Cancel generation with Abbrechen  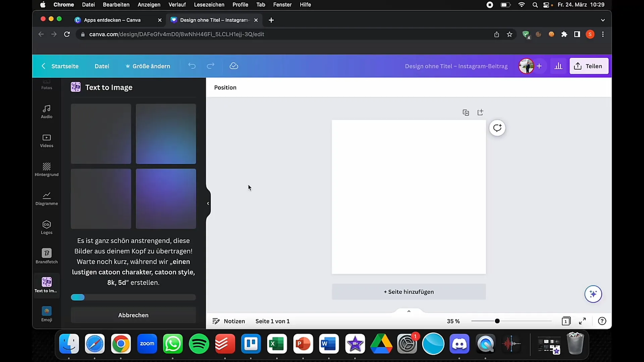[x=133, y=315]
